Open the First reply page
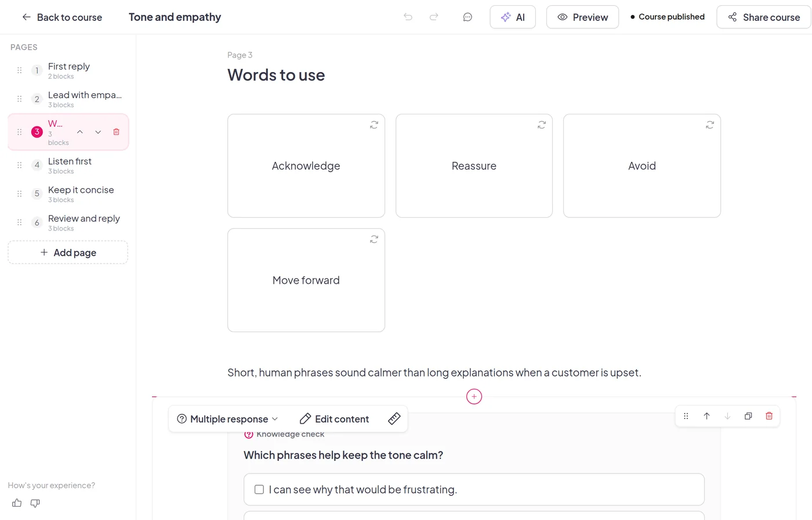 tap(68, 70)
